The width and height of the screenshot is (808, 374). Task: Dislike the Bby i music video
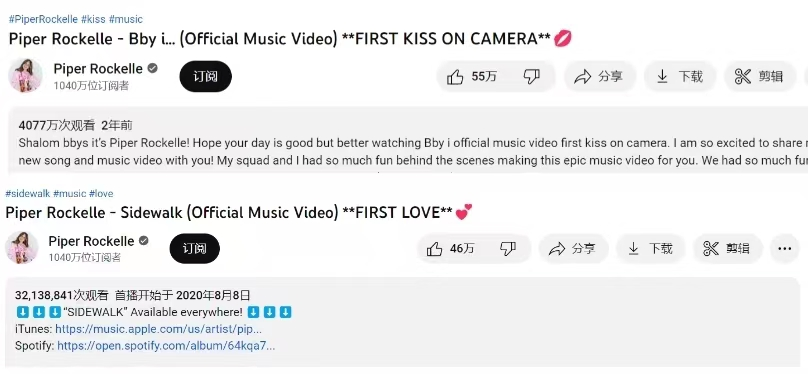[x=532, y=77]
